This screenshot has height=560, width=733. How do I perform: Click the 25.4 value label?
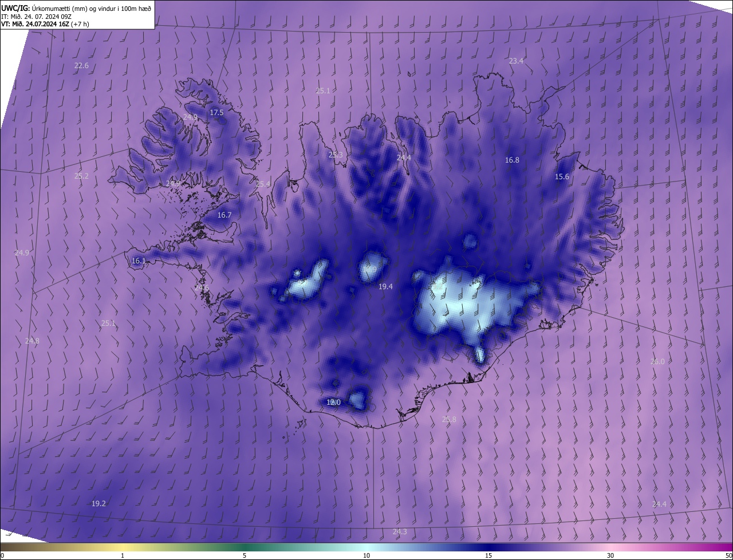point(262,184)
